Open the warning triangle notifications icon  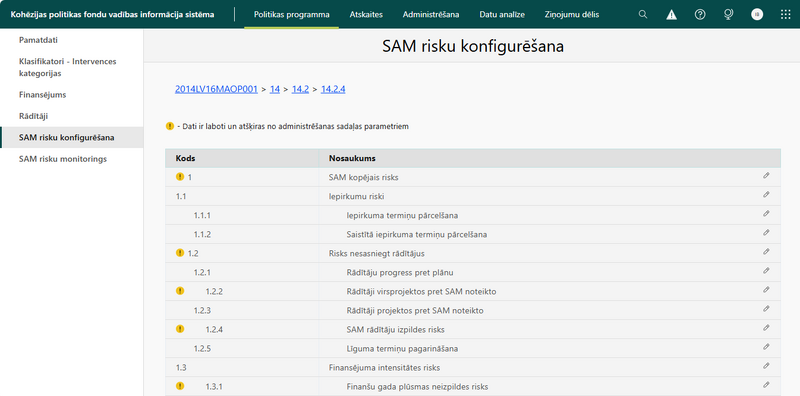(x=671, y=14)
